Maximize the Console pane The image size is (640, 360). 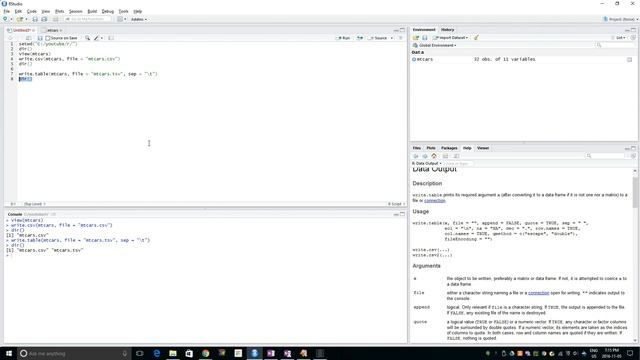[402, 214]
